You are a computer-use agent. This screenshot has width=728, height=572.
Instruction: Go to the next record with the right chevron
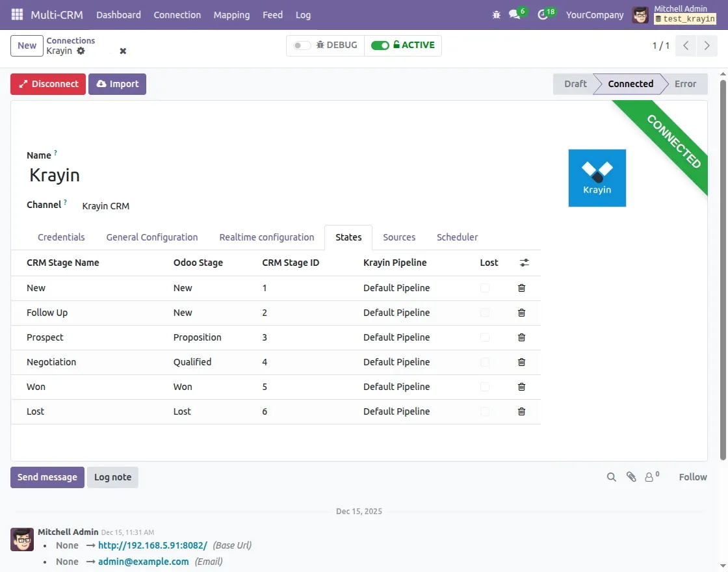coord(707,45)
